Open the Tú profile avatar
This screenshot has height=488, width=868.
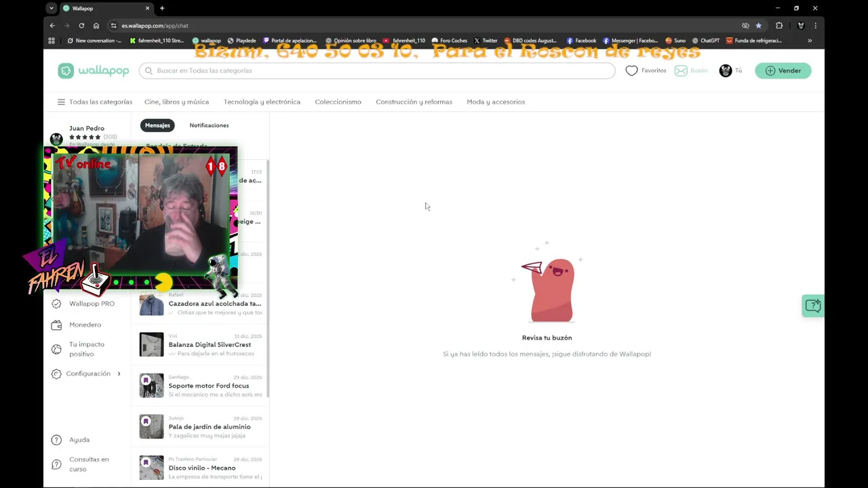[726, 70]
